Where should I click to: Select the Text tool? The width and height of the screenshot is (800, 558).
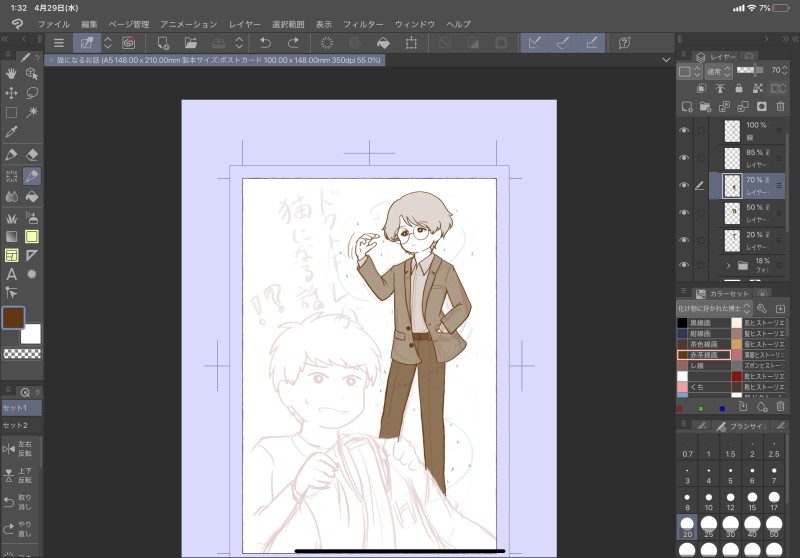tap(11, 274)
